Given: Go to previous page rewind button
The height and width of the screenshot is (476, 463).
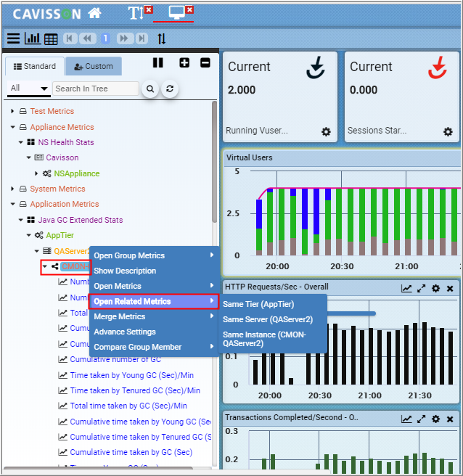Looking at the screenshot, I should click(87, 38).
